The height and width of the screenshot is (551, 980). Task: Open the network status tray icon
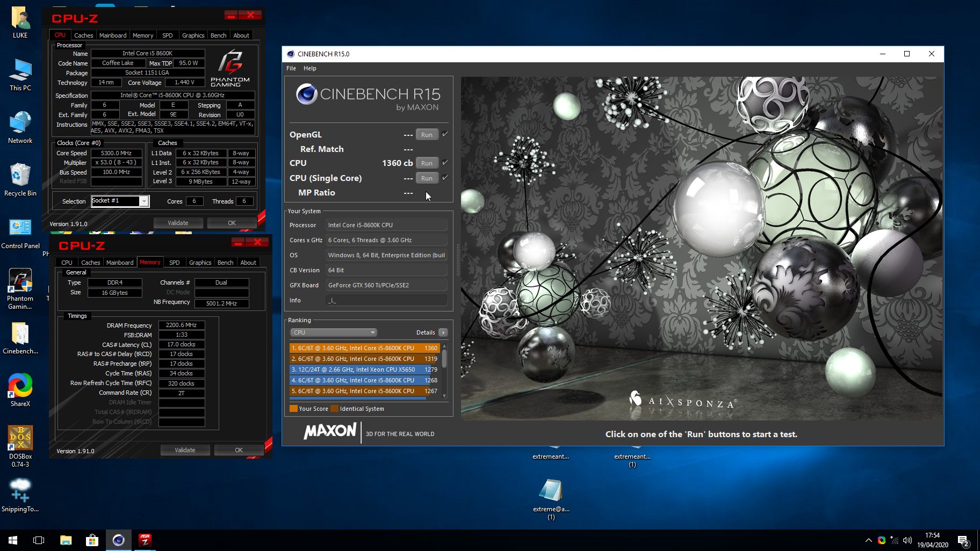tap(894, 540)
